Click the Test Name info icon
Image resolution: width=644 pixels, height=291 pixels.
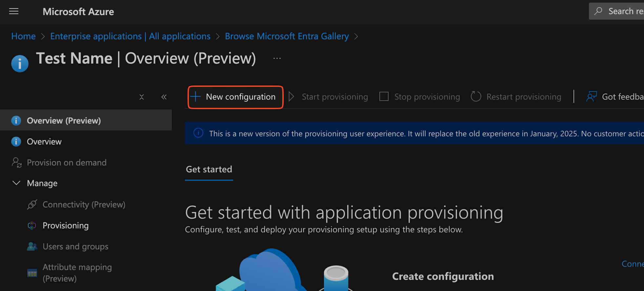pos(20,64)
